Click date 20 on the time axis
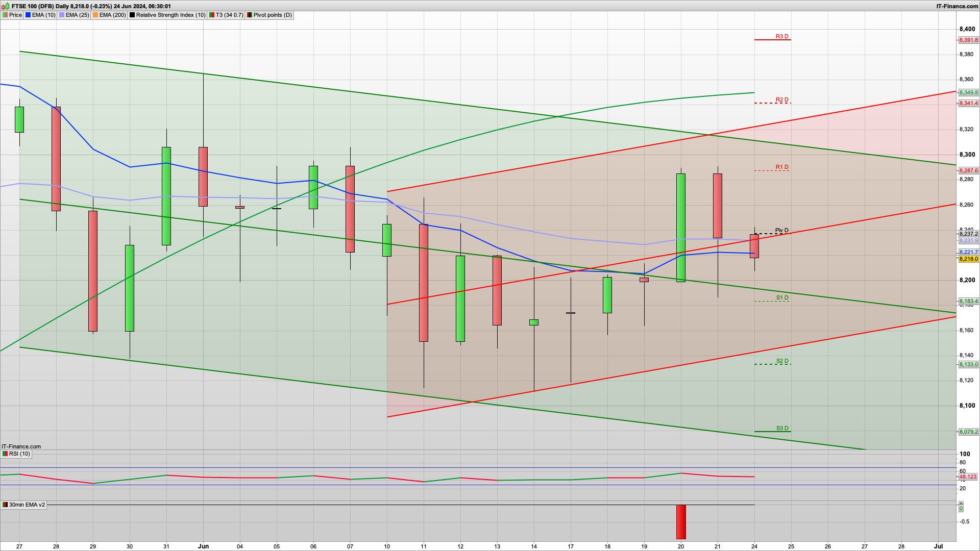980x551 pixels. click(x=681, y=546)
